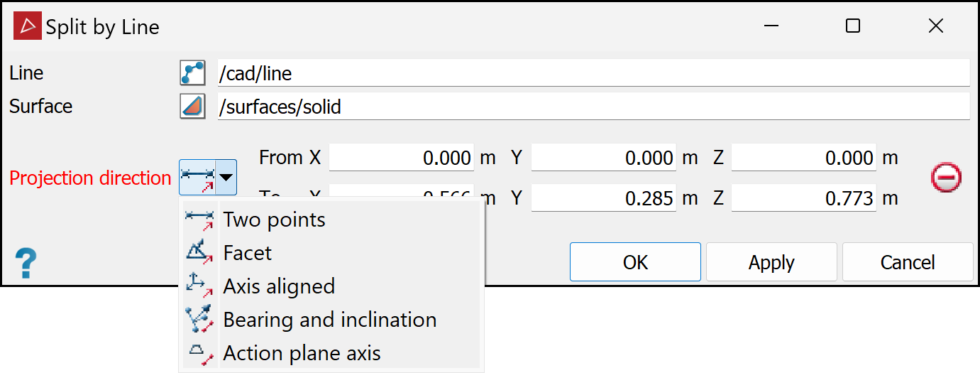Click the Two points icon in the list
Image resolution: width=980 pixels, height=373 pixels.
(199, 220)
